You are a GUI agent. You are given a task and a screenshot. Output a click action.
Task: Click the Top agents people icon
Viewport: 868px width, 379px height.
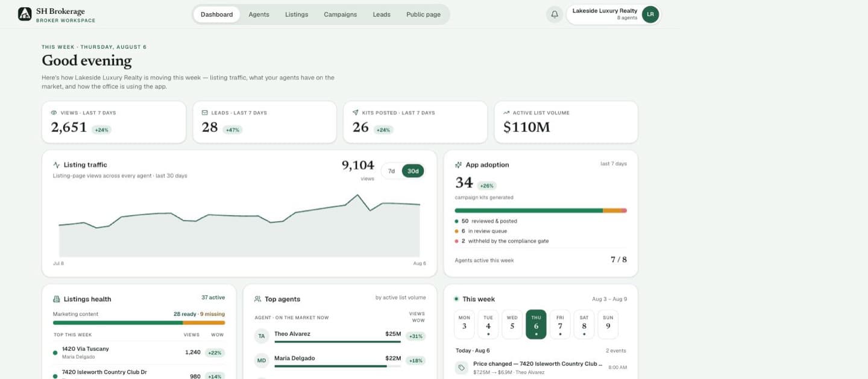click(x=258, y=299)
